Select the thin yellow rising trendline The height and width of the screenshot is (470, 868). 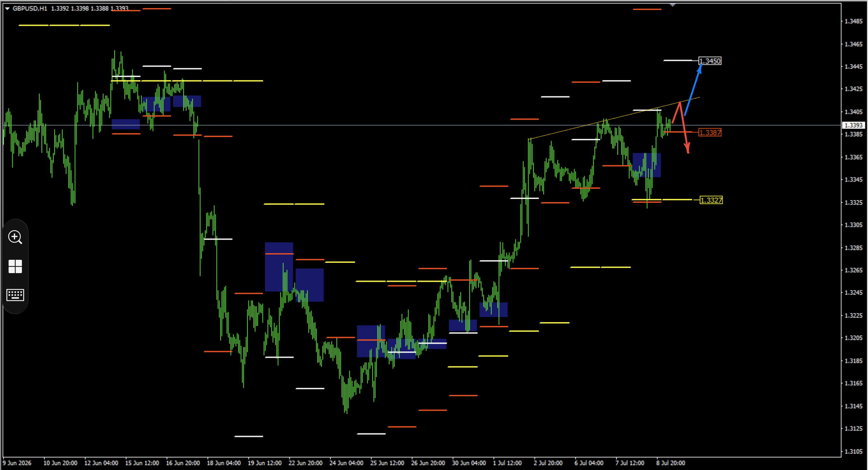615,118
